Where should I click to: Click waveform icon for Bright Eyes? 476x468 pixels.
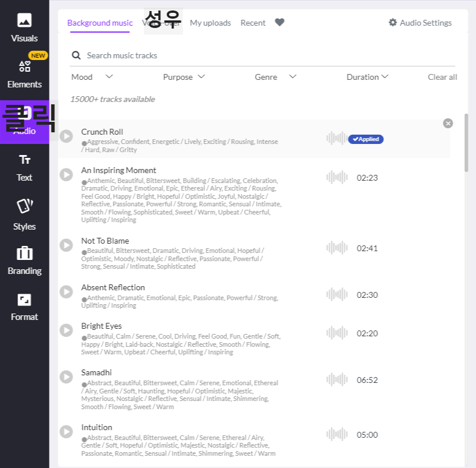pos(337,333)
